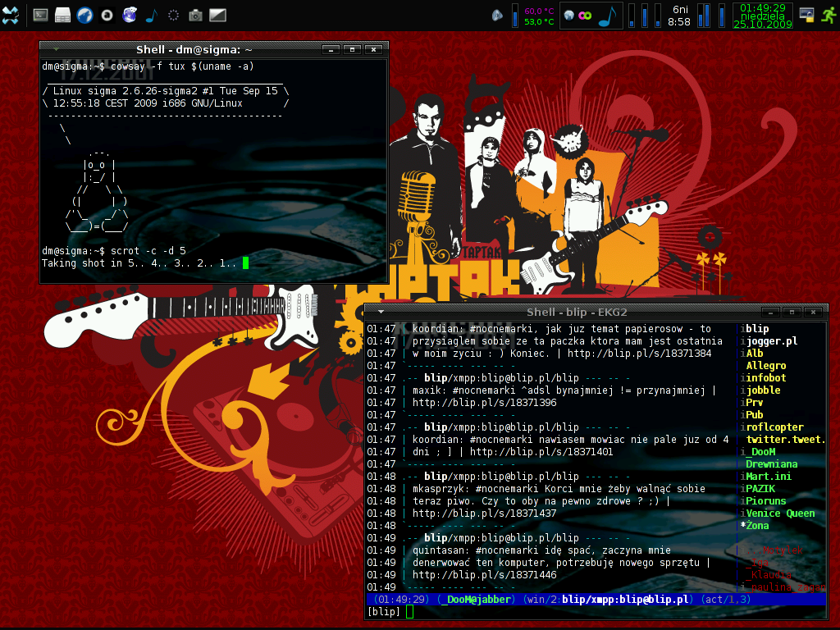Select the red '_Klaudia' contact

(768, 575)
